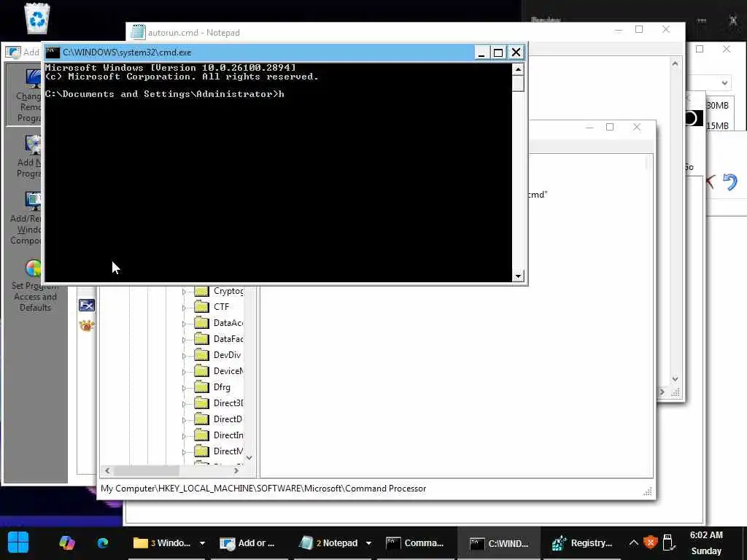Select the DeviceManager registry folder
Viewport: 747px width, 560px height.
pyautogui.click(x=219, y=371)
